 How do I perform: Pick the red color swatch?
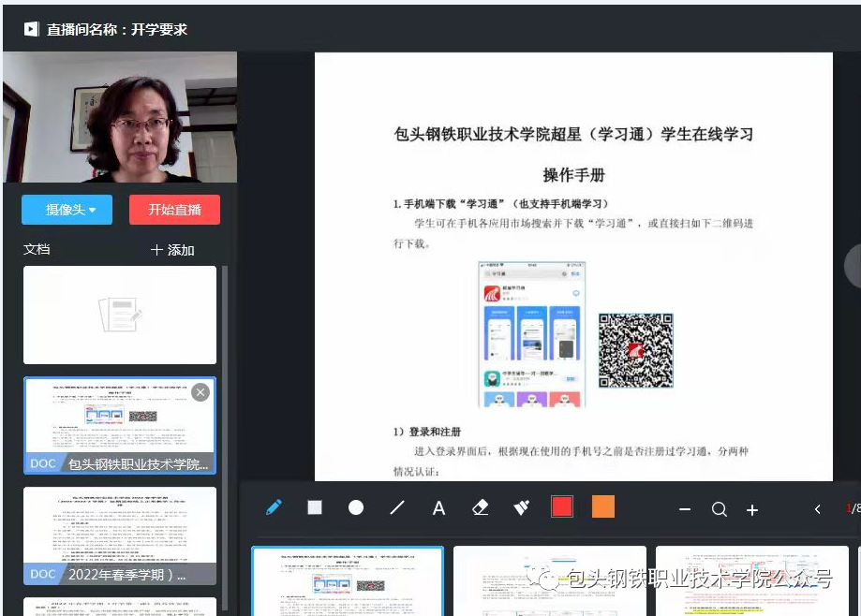tap(562, 506)
